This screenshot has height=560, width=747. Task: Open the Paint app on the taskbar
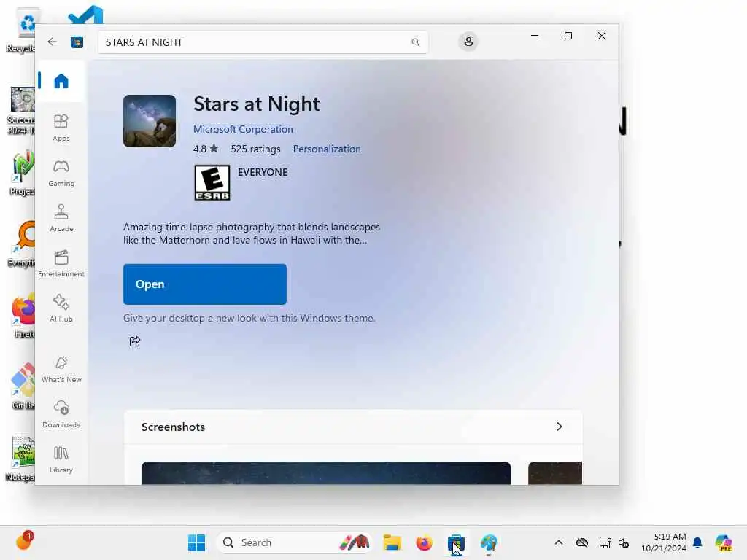488,542
